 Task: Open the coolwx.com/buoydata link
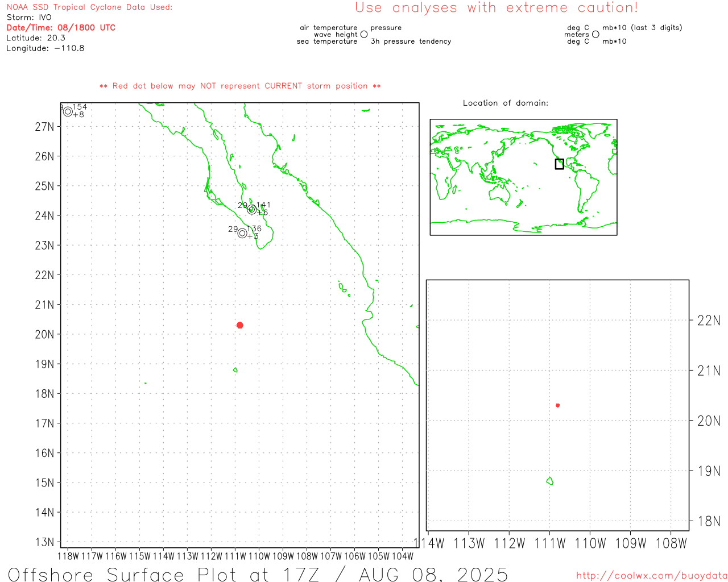pyautogui.click(x=652, y=576)
